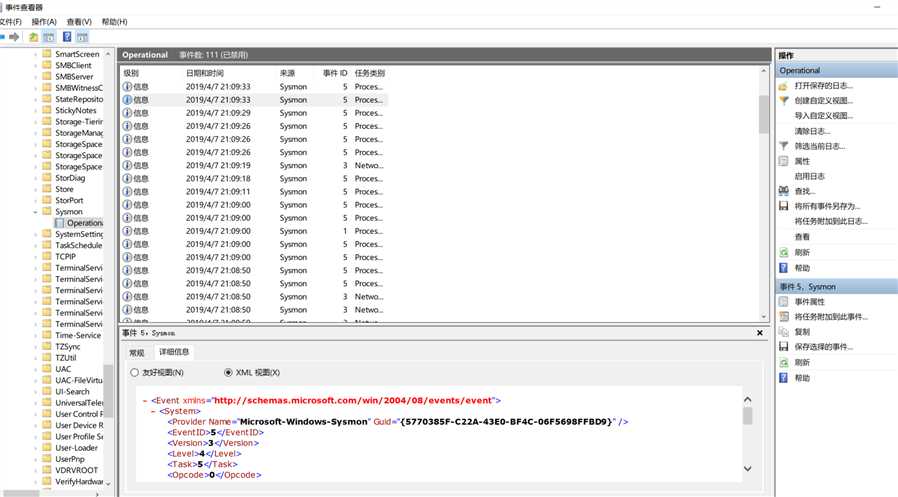
Task: Click the info icon of the 21:09:19 event
Action: (x=127, y=165)
